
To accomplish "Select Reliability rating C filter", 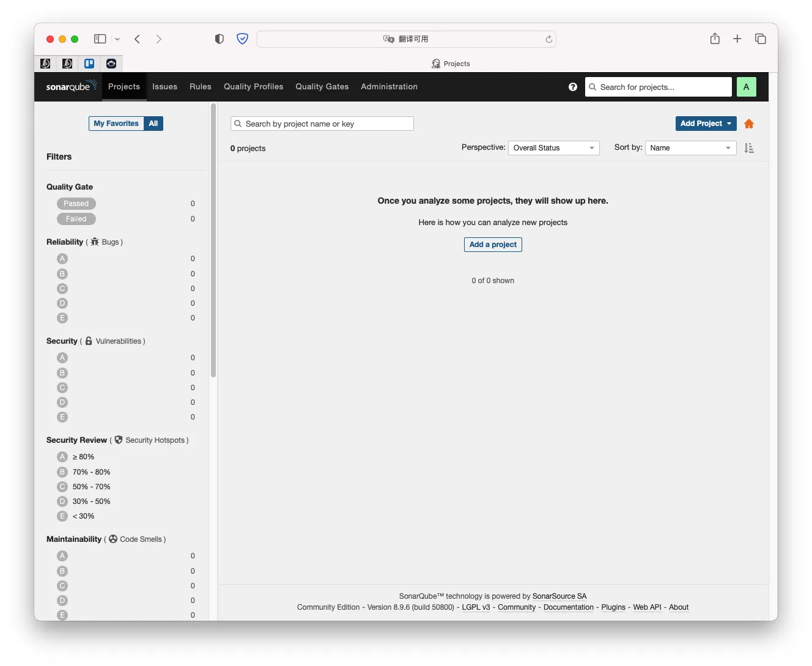I will click(62, 289).
